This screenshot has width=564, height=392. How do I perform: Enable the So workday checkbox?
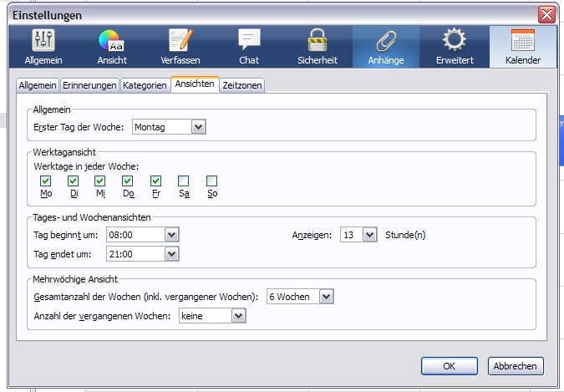click(x=211, y=181)
